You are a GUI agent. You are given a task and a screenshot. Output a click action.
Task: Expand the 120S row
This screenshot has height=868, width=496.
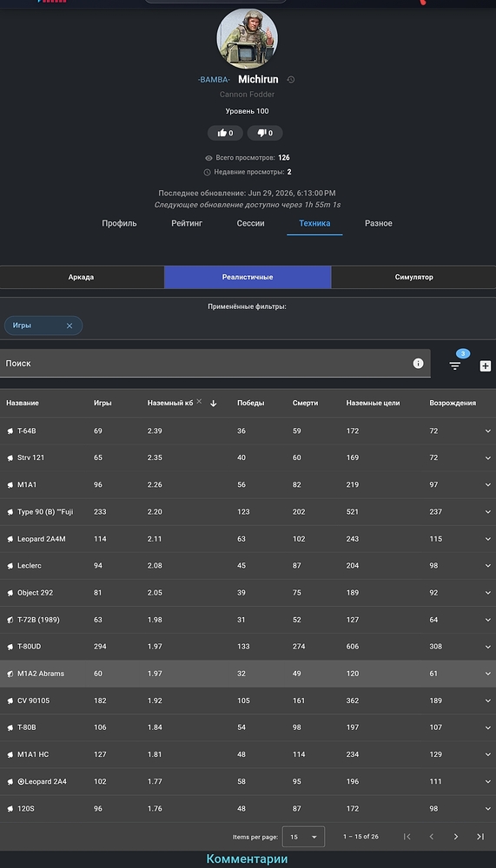coord(488,809)
